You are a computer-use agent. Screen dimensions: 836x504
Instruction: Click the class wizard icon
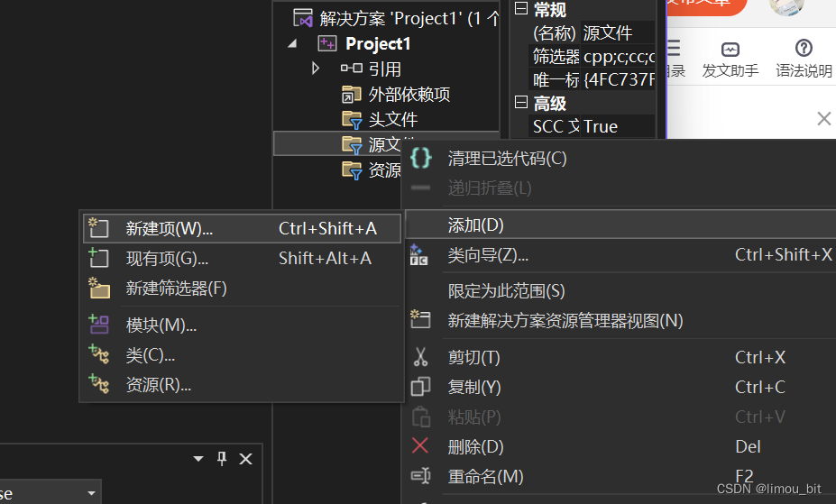419,254
